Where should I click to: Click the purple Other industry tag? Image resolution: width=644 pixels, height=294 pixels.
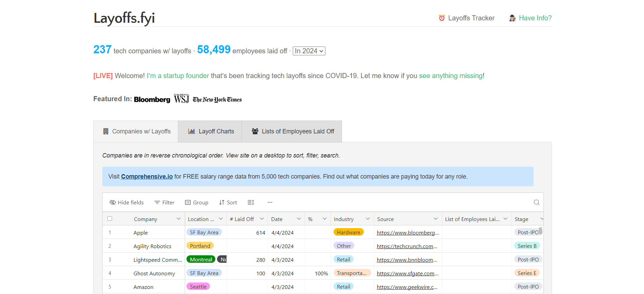(x=344, y=246)
